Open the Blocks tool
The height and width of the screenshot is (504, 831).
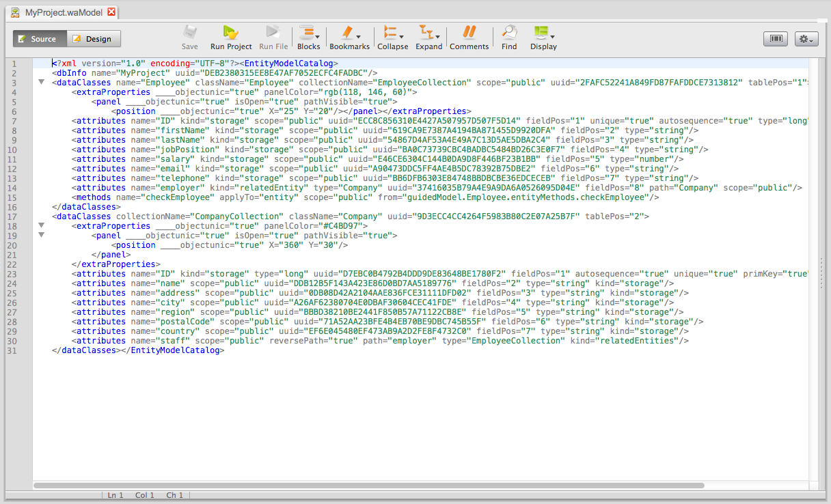[x=308, y=33]
